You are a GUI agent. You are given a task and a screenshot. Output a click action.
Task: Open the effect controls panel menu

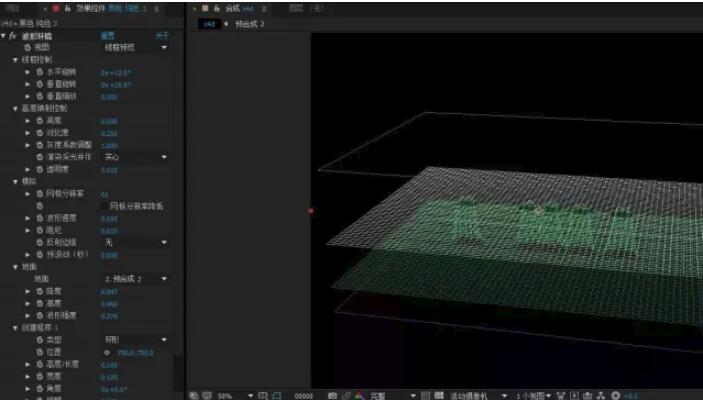point(156,9)
